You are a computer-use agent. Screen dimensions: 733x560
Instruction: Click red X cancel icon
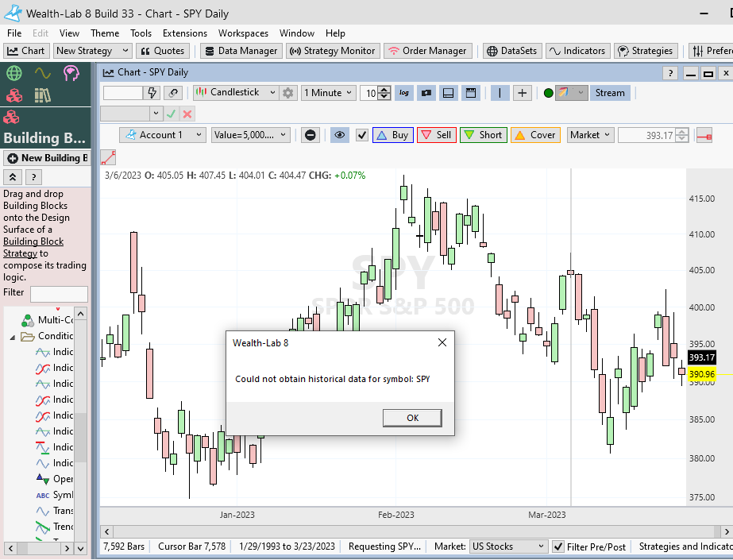187,114
